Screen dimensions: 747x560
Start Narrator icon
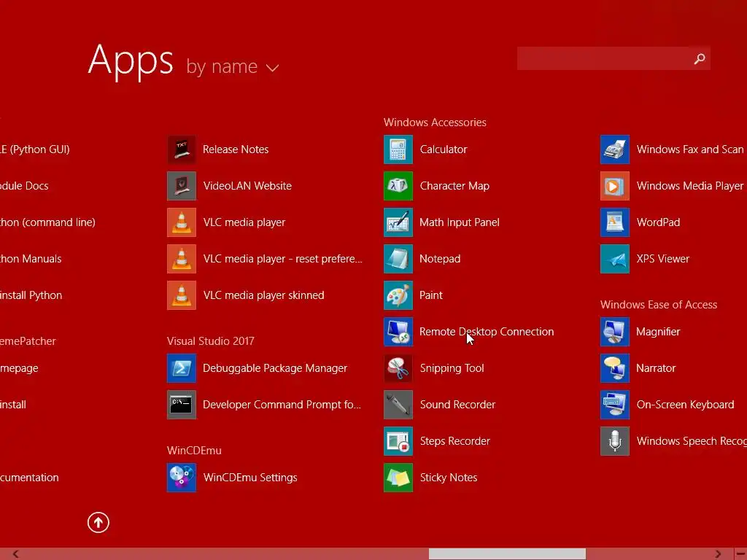point(615,368)
